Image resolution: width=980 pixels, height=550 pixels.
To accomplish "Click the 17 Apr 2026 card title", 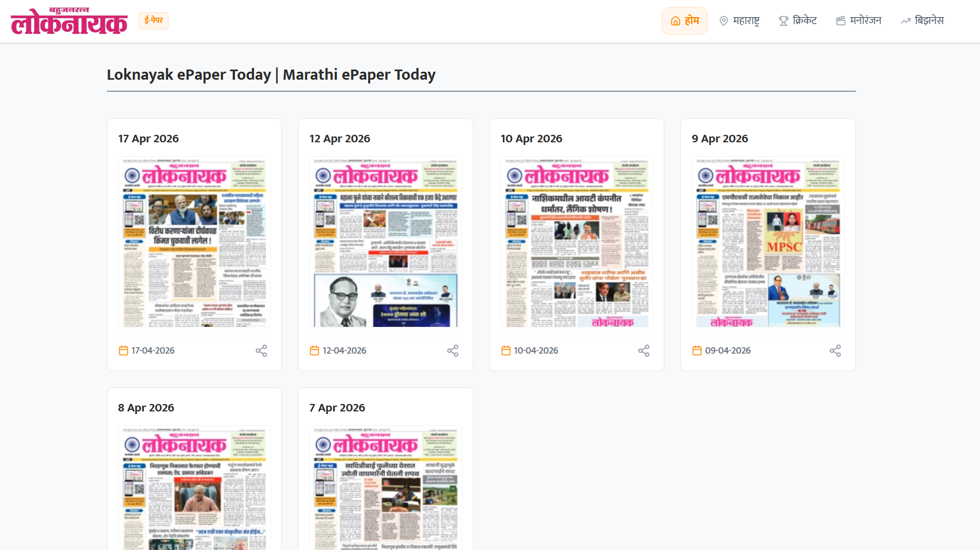I will coord(148,139).
